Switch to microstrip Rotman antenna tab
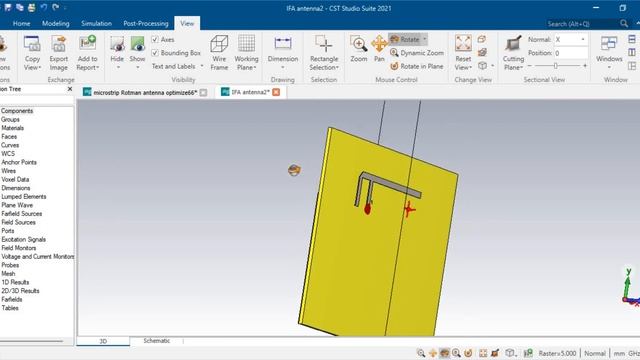The width and height of the screenshot is (640, 360). tap(145, 92)
